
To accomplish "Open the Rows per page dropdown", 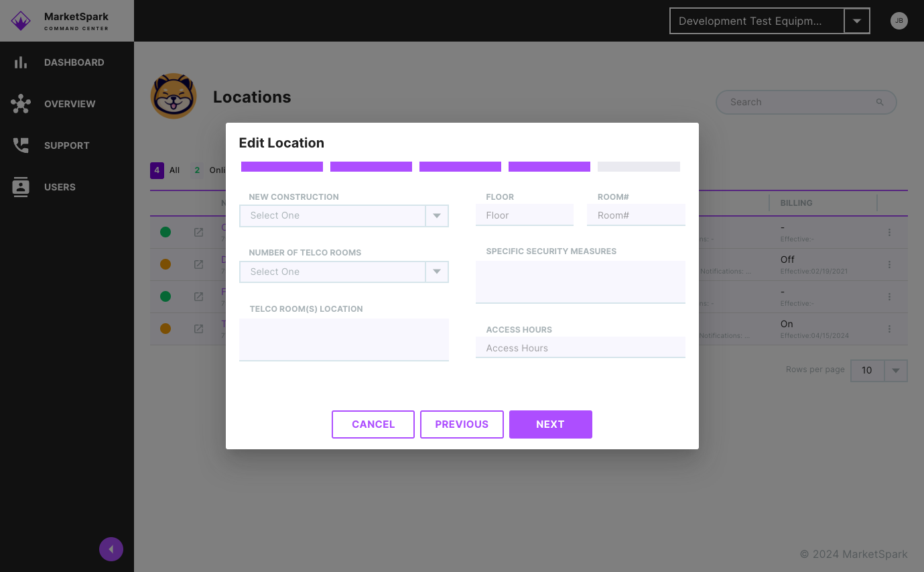I will (x=878, y=371).
